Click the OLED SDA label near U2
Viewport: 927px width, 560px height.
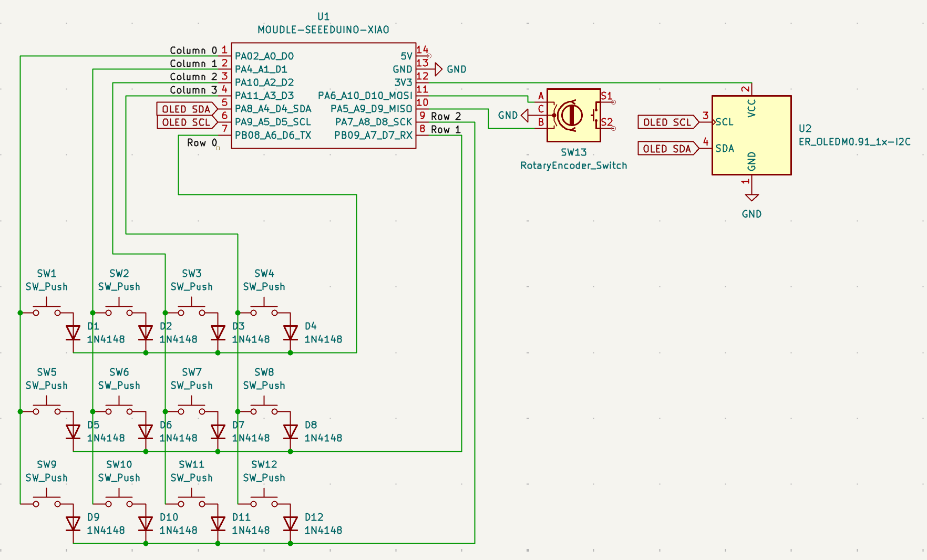click(668, 149)
